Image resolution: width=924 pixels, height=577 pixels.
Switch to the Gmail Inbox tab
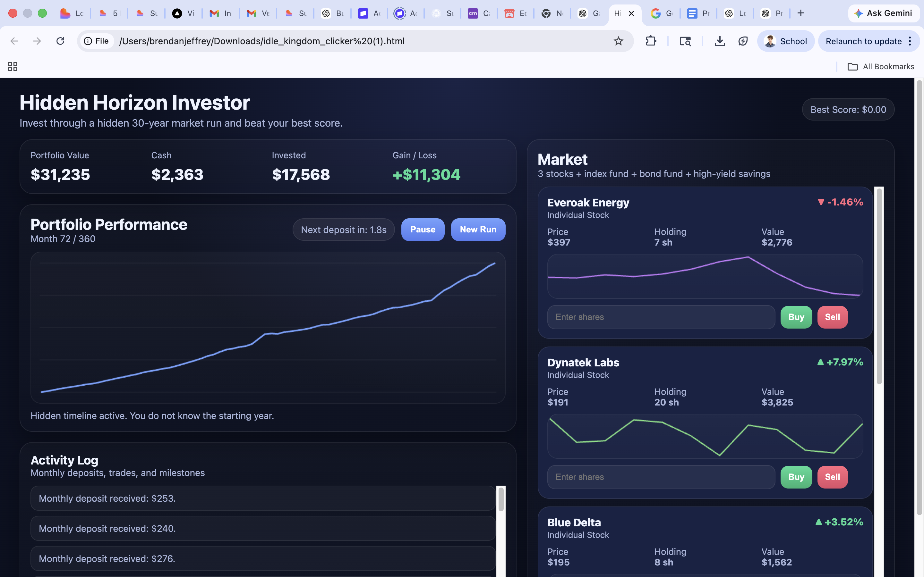(x=221, y=13)
